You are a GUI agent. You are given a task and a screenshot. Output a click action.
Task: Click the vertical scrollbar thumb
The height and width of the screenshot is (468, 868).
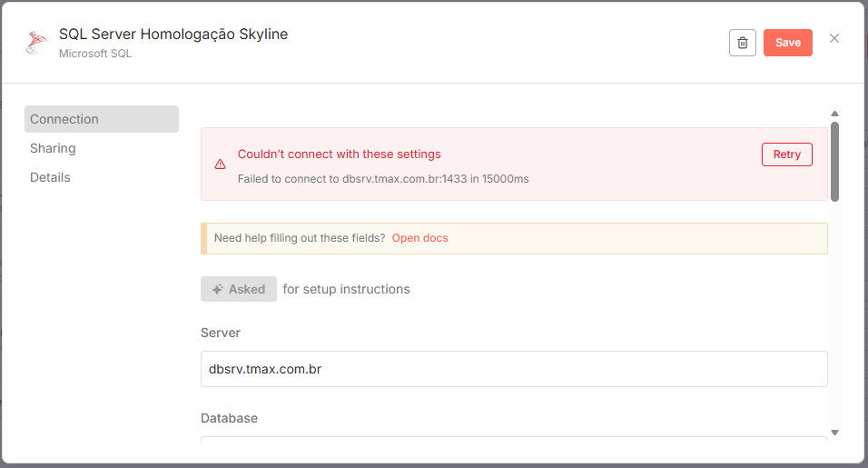[834, 161]
